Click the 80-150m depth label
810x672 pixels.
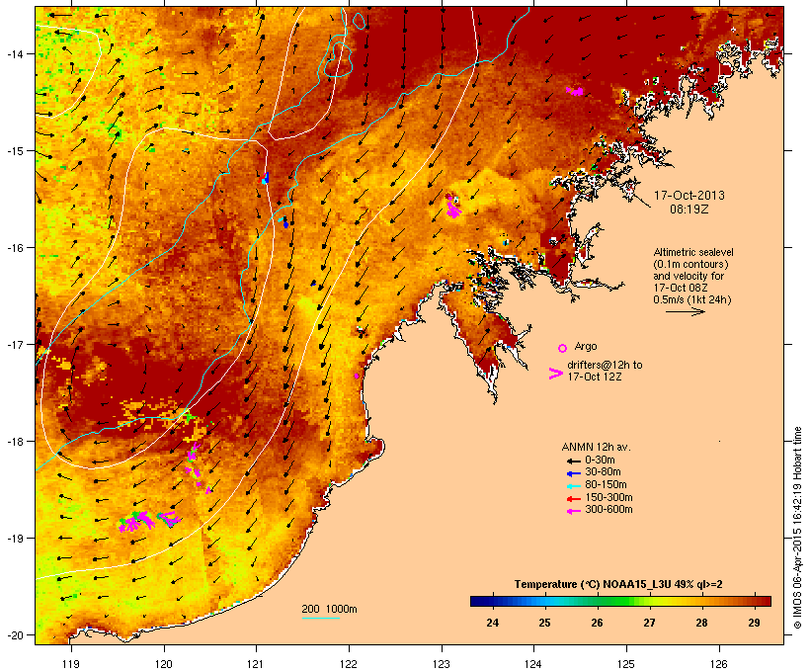606,485
